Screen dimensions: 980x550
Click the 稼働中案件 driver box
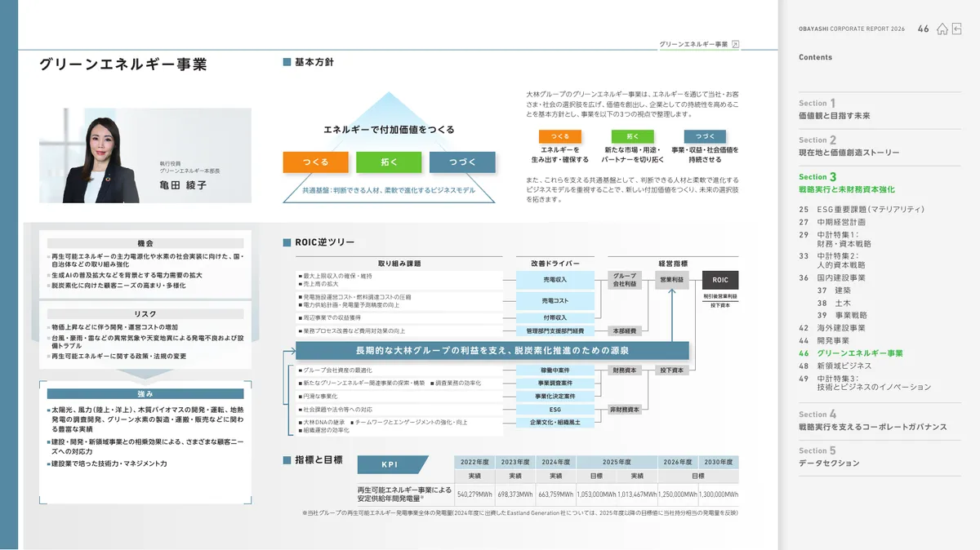coord(555,370)
